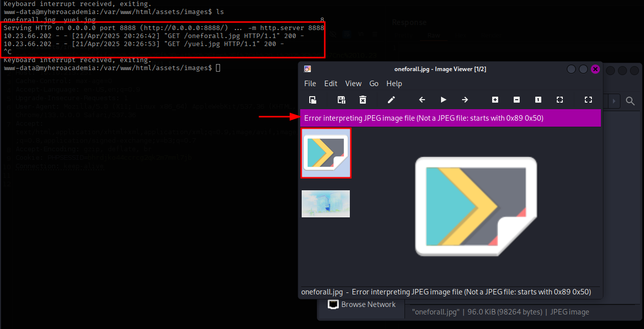Zoom out using the minus icon

(x=517, y=100)
